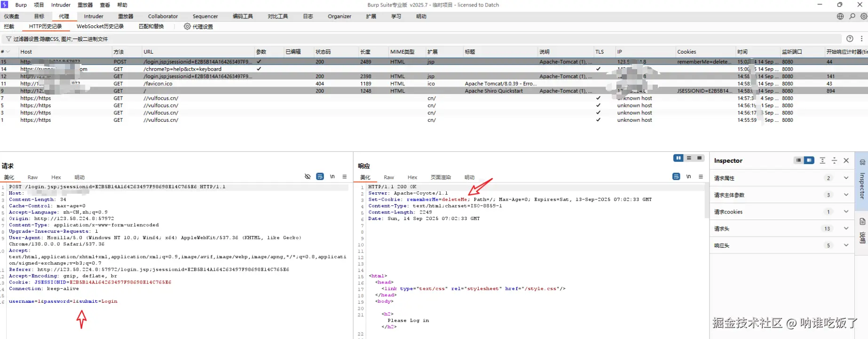Switch to the Collaborator tab
The height and width of the screenshot is (339, 868).
point(163,16)
